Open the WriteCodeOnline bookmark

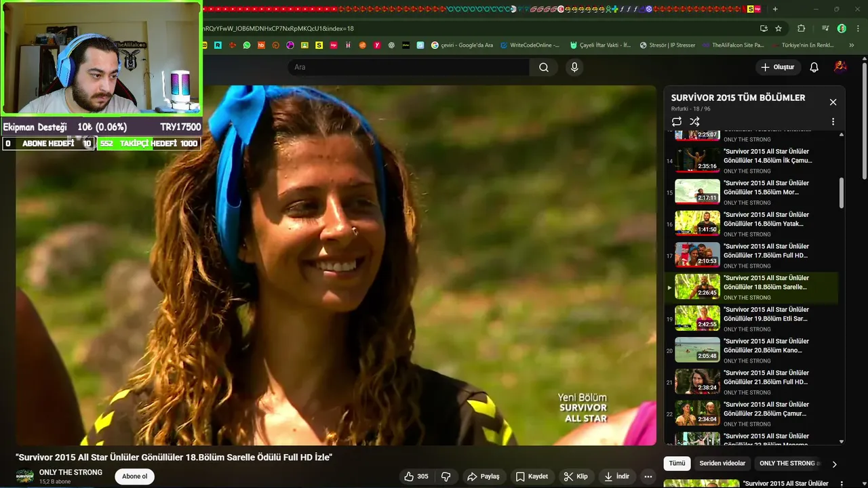click(530, 45)
